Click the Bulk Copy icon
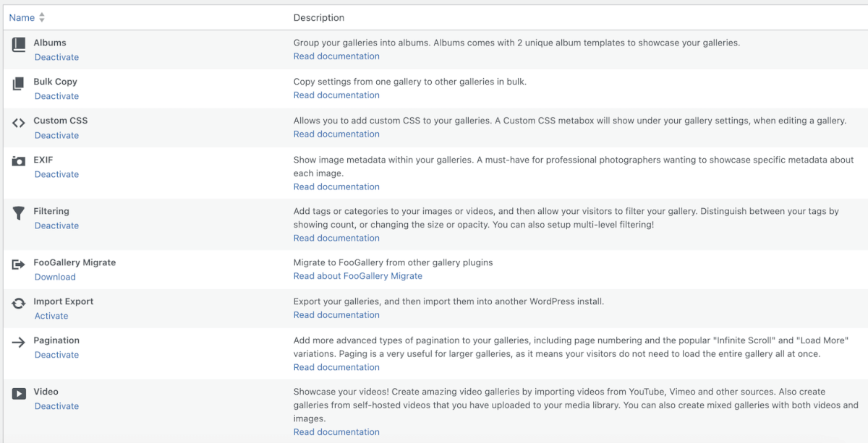The height and width of the screenshot is (443, 868). (x=19, y=84)
